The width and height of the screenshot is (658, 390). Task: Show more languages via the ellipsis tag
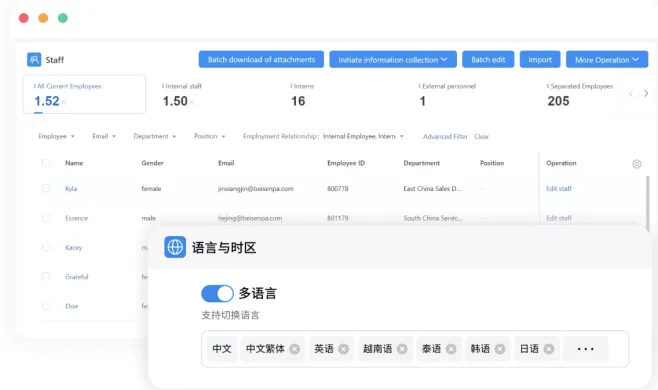click(585, 349)
